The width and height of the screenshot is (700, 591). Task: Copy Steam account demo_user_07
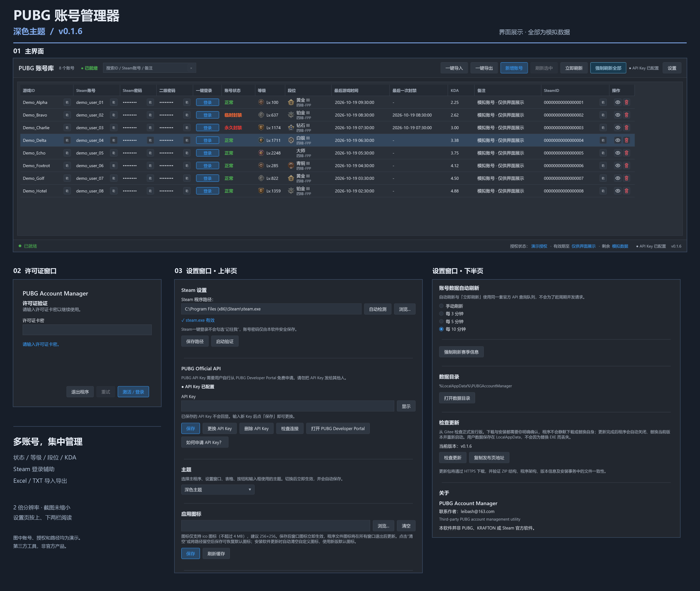tap(114, 179)
